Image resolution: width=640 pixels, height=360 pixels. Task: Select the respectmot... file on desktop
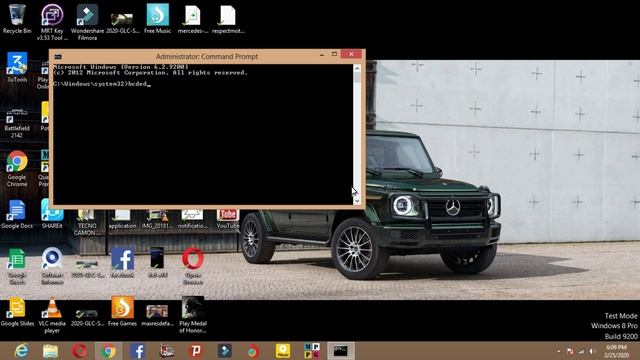pos(228,19)
